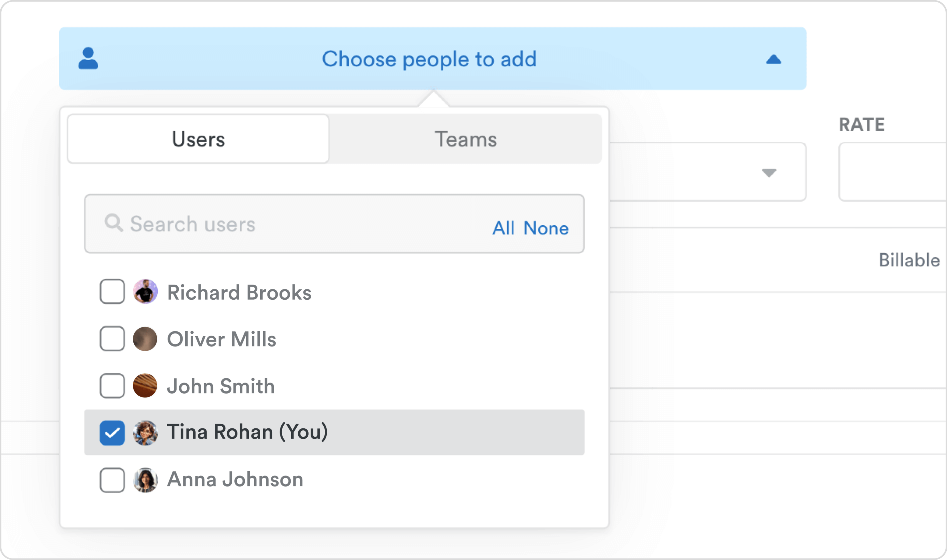The width and height of the screenshot is (947, 560).
Task: Collapse the Choose people to add arrow
Action: [x=773, y=59]
